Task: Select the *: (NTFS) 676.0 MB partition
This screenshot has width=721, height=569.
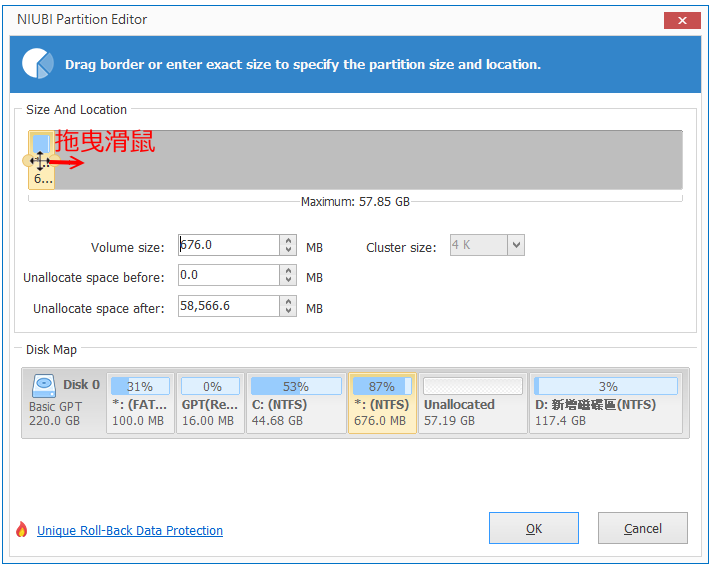Action: (x=382, y=403)
